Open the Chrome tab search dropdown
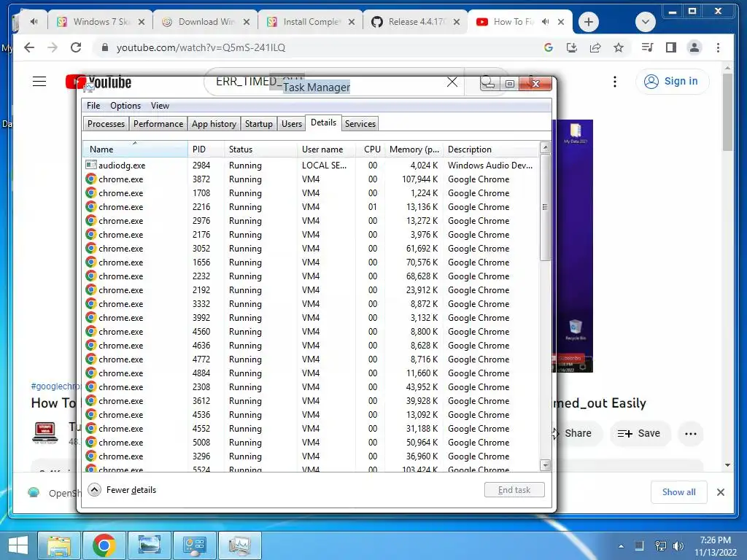 pyautogui.click(x=646, y=22)
